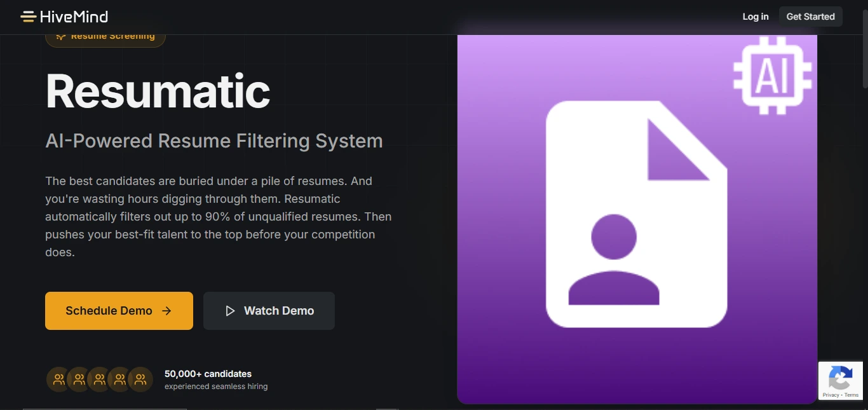Click the '50,000+ candidates' text
The width and height of the screenshot is (868, 410).
pos(208,374)
